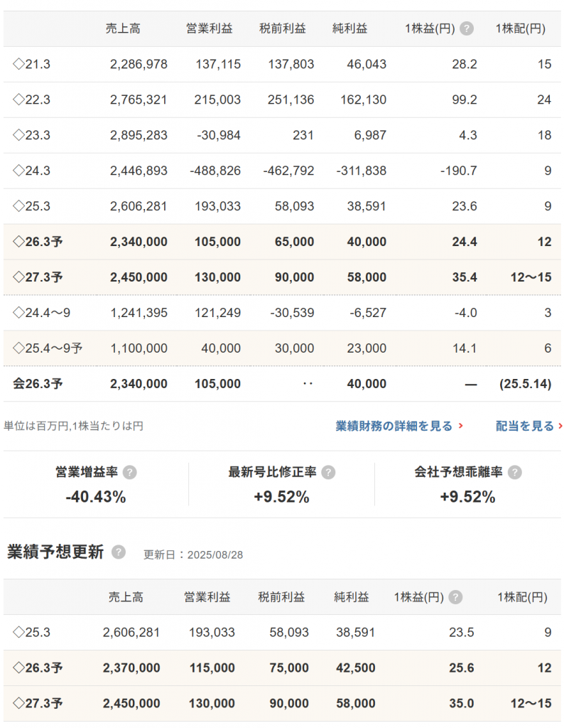The height and width of the screenshot is (728, 564).
Task: Click updated pre-tax profit 75,000
Action: point(289,668)
